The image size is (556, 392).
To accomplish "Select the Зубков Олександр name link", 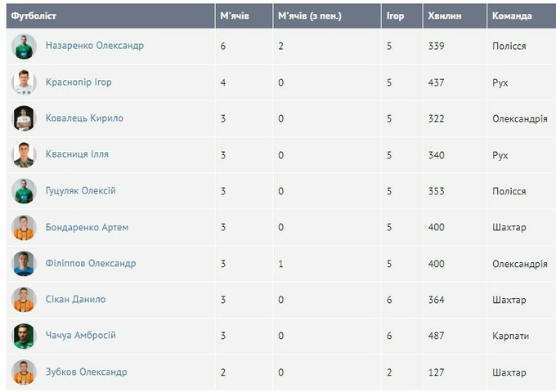I will [86, 372].
